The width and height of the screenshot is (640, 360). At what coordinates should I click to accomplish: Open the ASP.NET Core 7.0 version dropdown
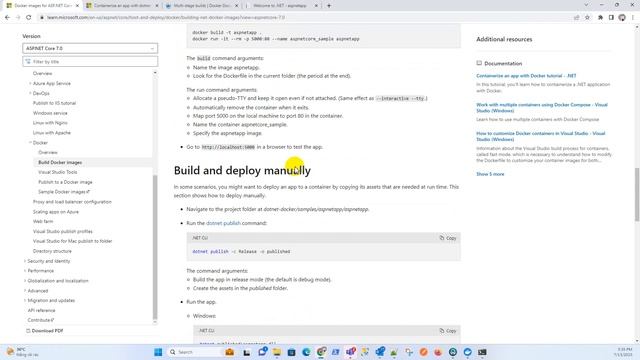(90, 48)
